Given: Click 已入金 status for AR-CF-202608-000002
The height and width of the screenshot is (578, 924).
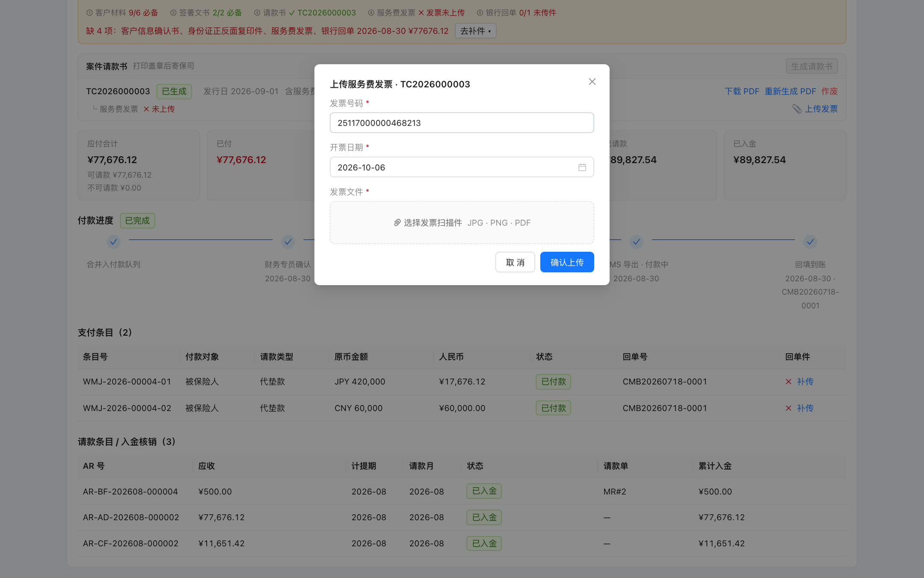Looking at the screenshot, I should click(x=484, y=543).
